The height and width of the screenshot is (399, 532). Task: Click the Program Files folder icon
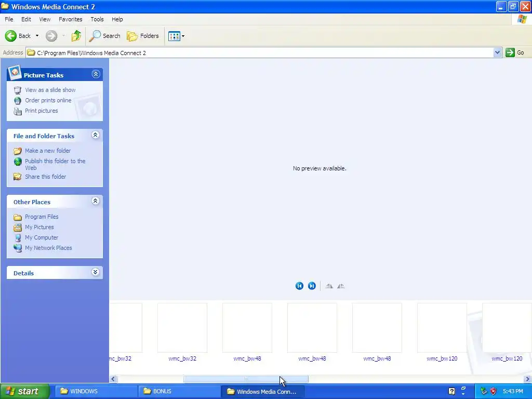(17, 217)
